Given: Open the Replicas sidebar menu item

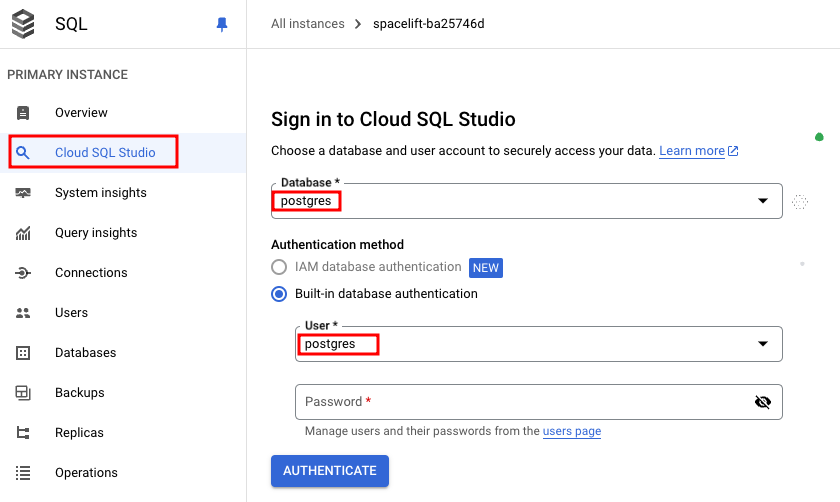Looking at the screenshot, I should 79,433.
